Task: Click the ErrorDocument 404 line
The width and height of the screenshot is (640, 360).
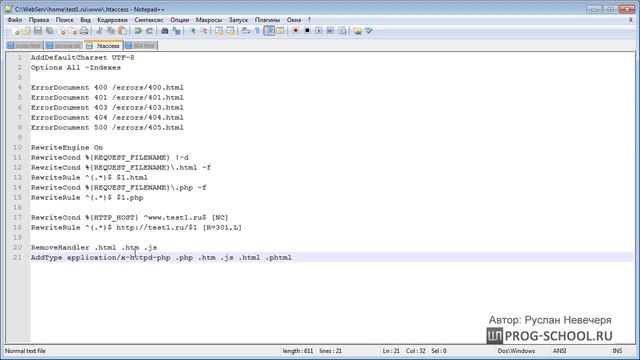Action: pos(107,118)
